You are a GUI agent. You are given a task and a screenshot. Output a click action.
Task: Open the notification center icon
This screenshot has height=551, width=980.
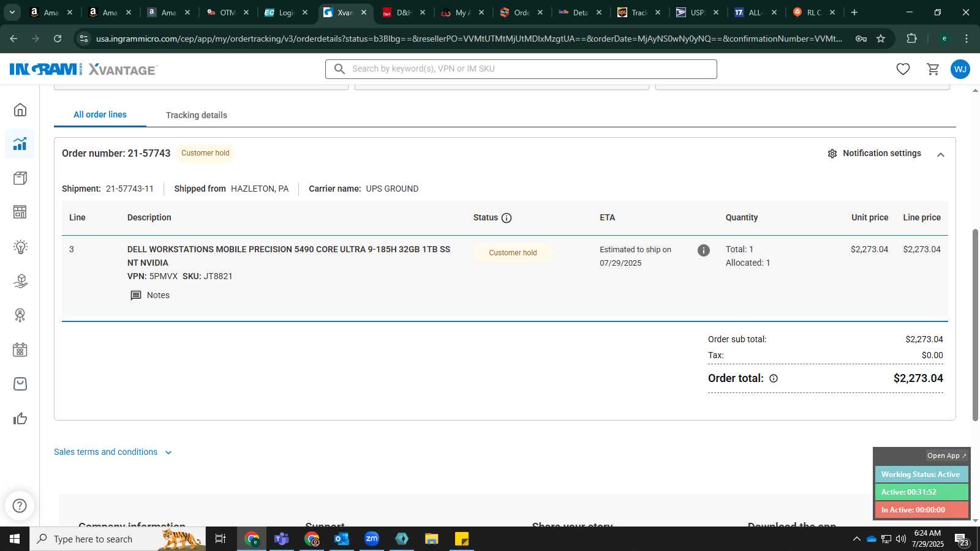[962, 539]
